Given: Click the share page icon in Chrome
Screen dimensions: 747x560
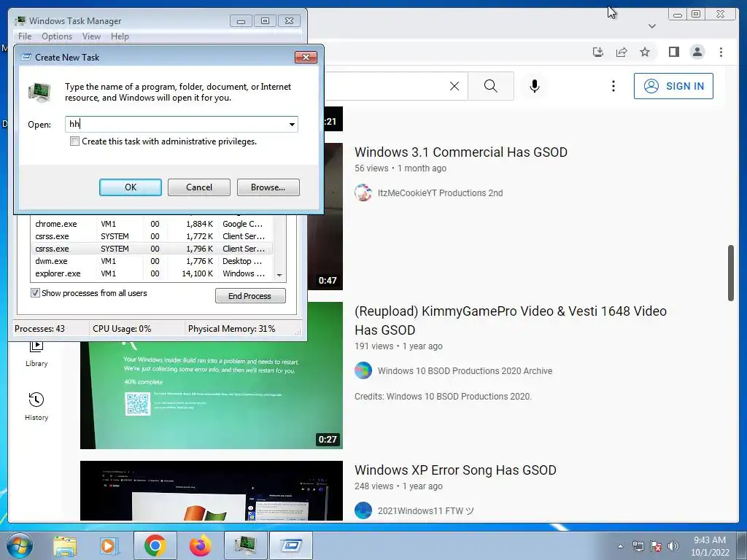Looking at the screenshot, I should pyautogui.click(x=622, y=52).
